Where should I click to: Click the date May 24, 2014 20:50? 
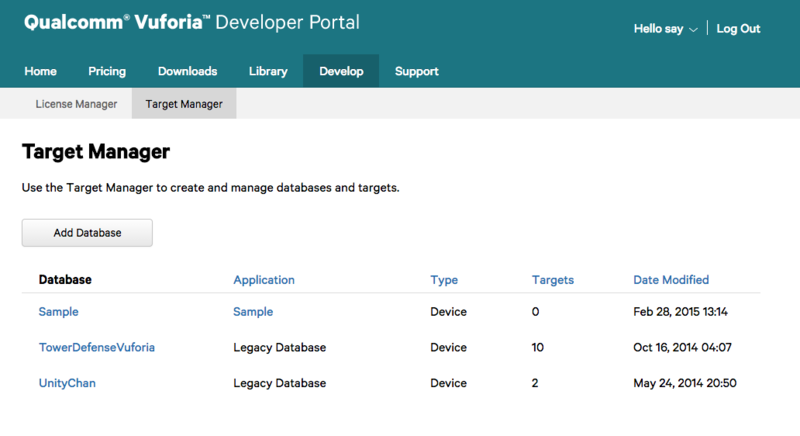[685, 383]
